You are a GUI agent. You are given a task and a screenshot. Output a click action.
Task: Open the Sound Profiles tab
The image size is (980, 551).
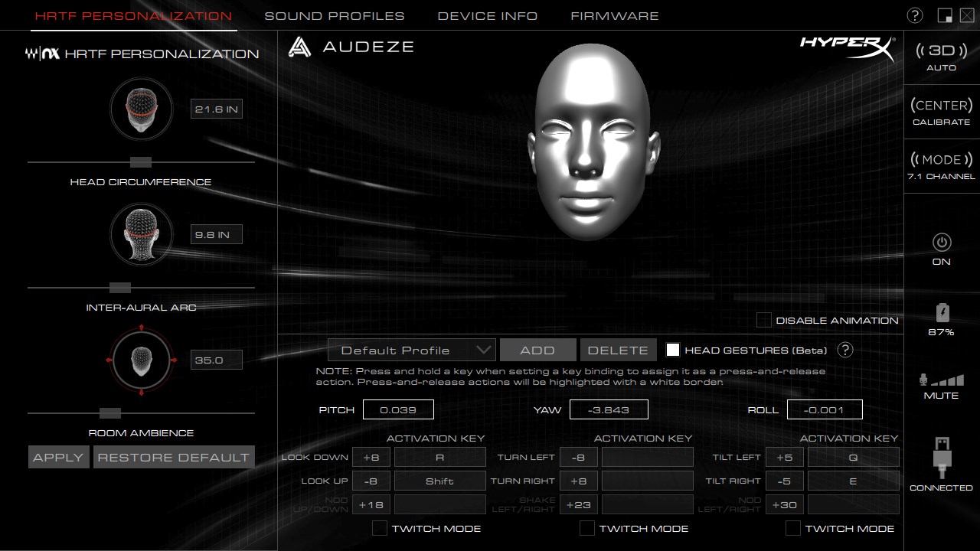334,15
